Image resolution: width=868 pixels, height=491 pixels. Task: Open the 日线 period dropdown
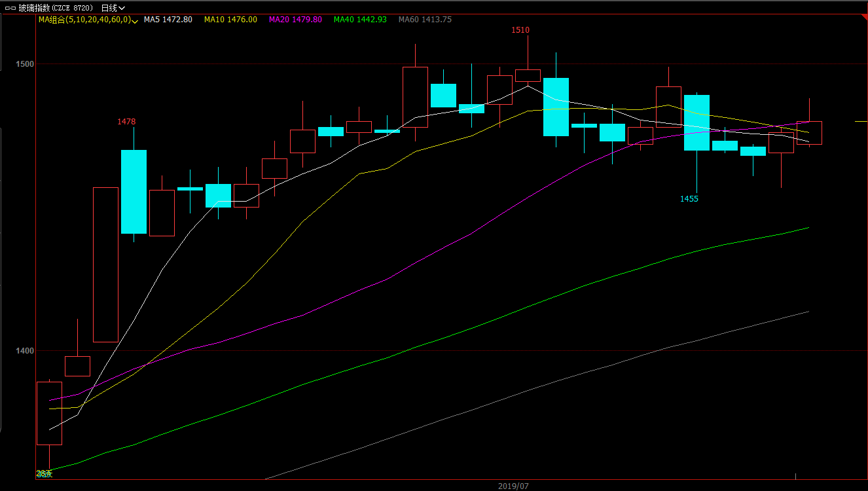click(x=113, y=8)
